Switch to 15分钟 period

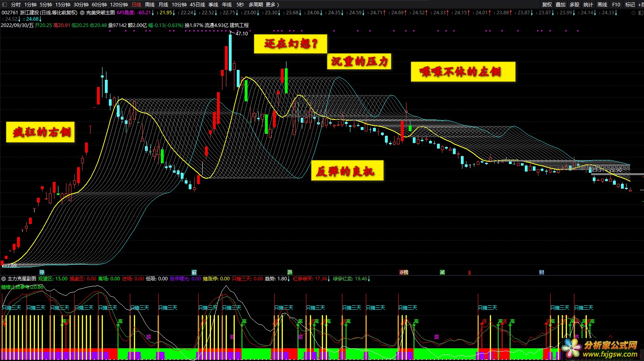[63, 5]
